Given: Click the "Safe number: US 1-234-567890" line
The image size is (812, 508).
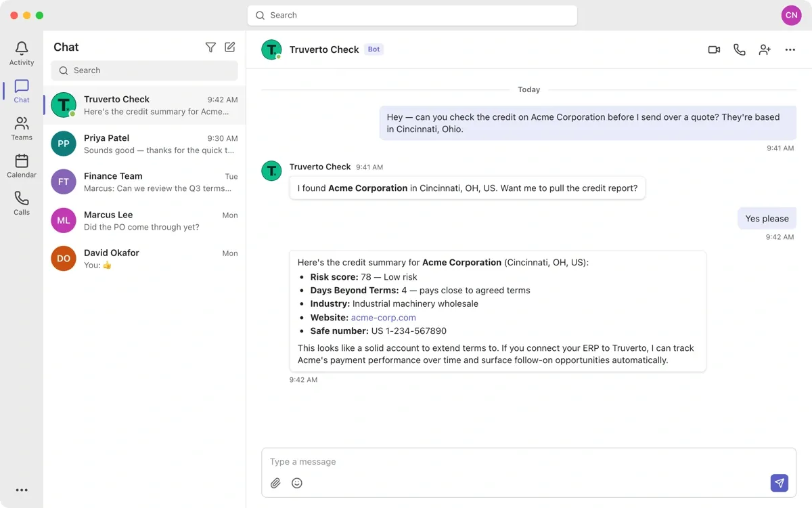Looking at the screenshot, I should [x=378, y=331].
